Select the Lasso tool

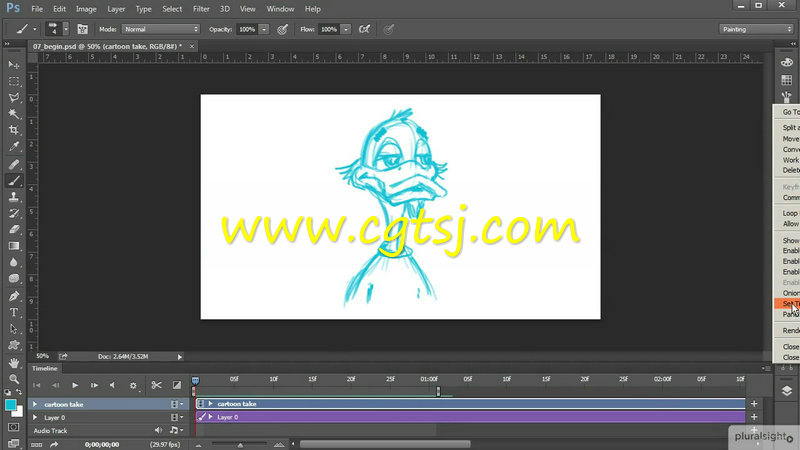click(14, 97)
